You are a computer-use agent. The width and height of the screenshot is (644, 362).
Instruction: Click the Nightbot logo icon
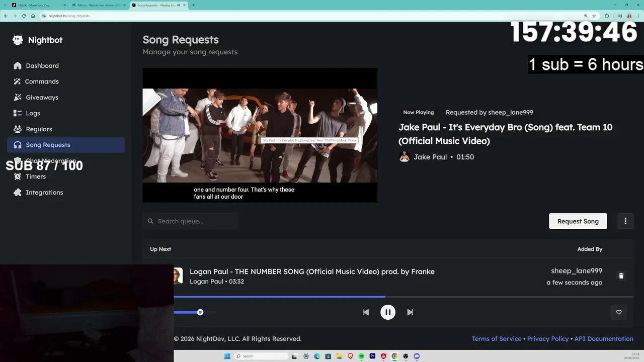(18, 40)
